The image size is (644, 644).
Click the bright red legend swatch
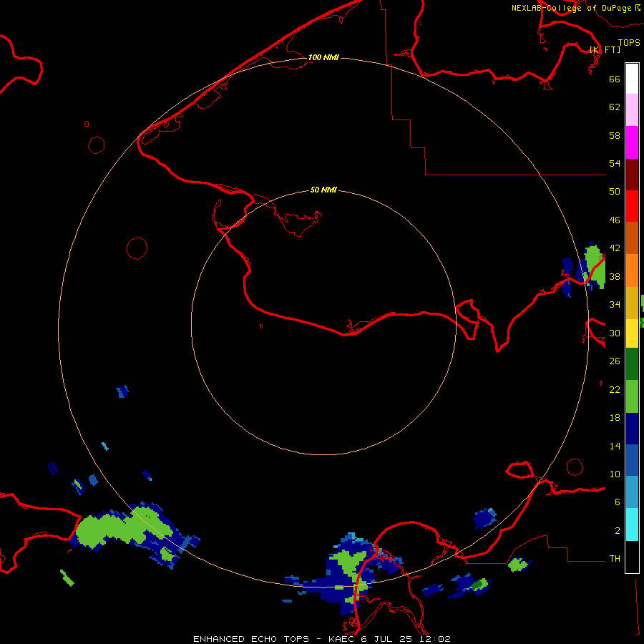pos(632,206)
